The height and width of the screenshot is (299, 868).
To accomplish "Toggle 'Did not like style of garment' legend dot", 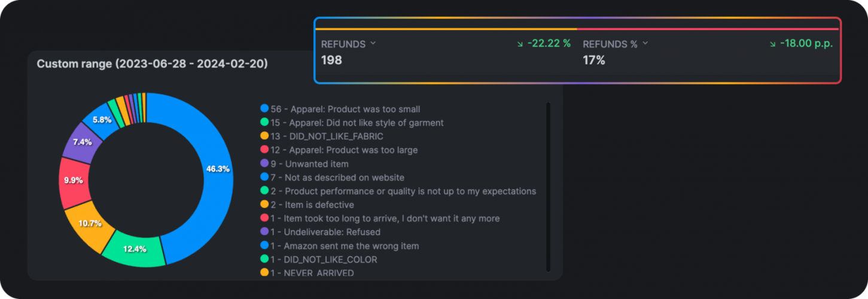I will (x=264, y=123).
